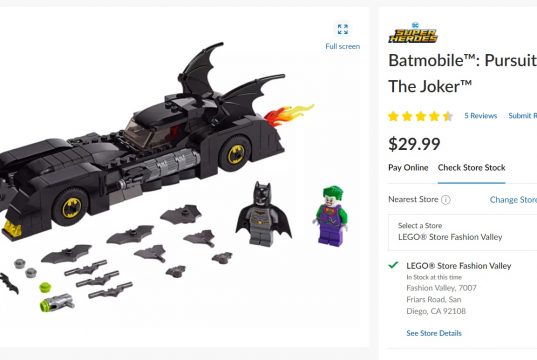Click the Nearest Store info icon

click(x=446, y=200)
